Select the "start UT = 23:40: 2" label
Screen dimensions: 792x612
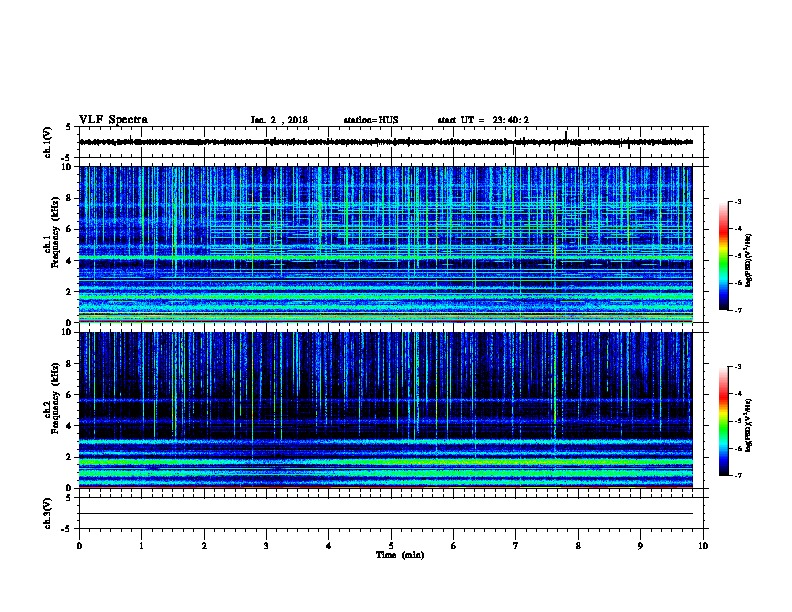click(x=483, y=120)
